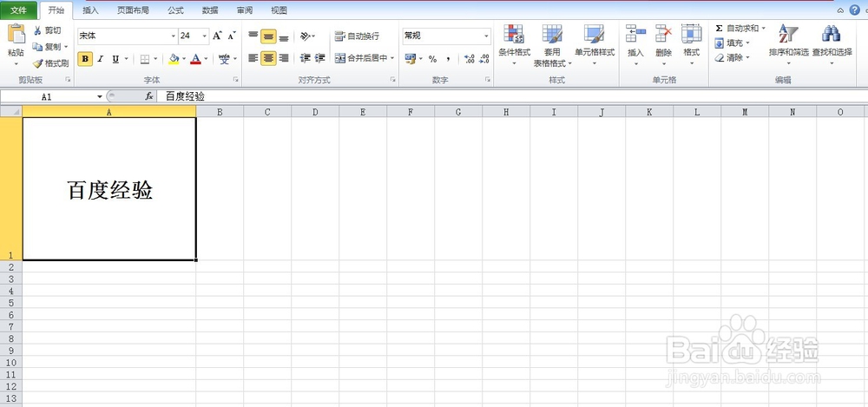Switch to the 审阅 tab

[244, 10]
